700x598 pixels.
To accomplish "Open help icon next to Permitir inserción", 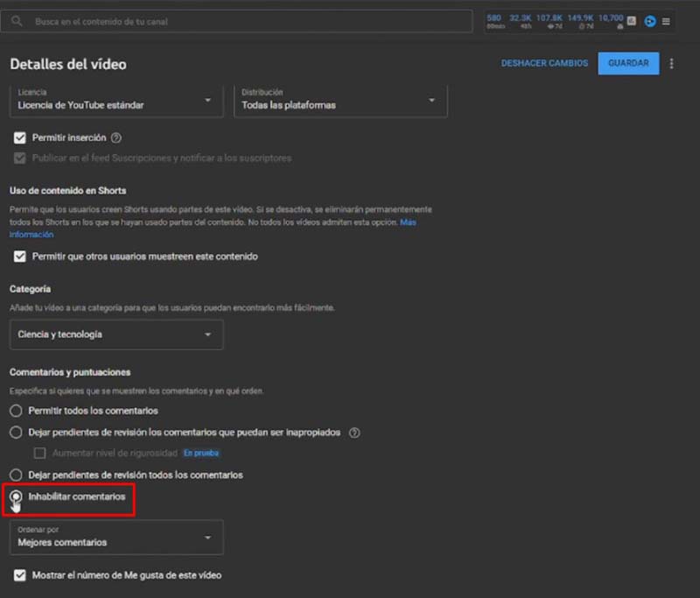I will (x=116, y=138).
